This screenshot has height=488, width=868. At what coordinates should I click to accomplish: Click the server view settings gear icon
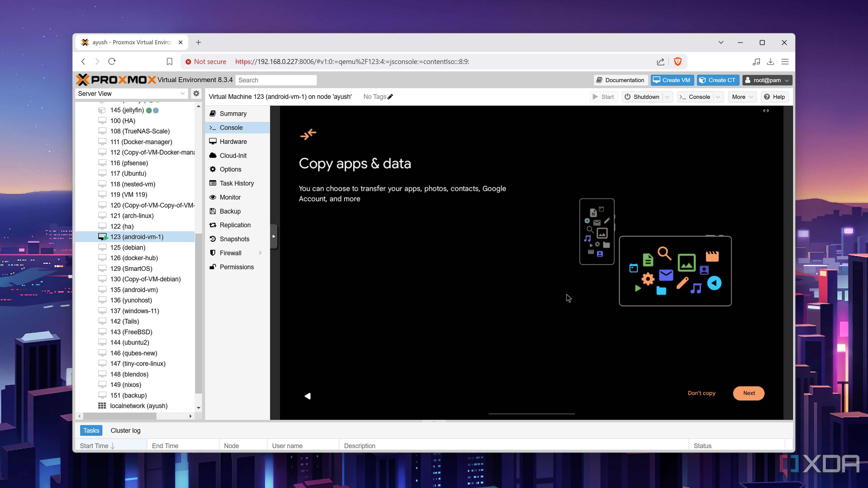(196, 93)
